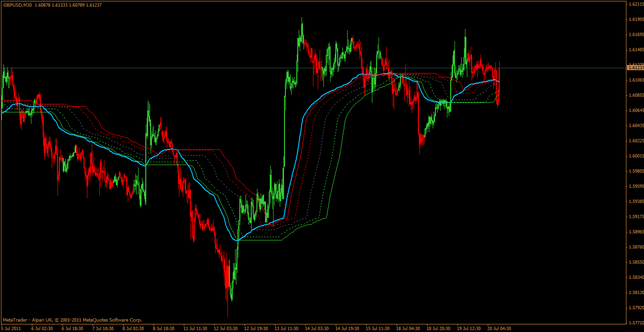Click the 8 Jul 18:30 time label
The width and height of the screenshot is (644, 332).
coord(164,328)
